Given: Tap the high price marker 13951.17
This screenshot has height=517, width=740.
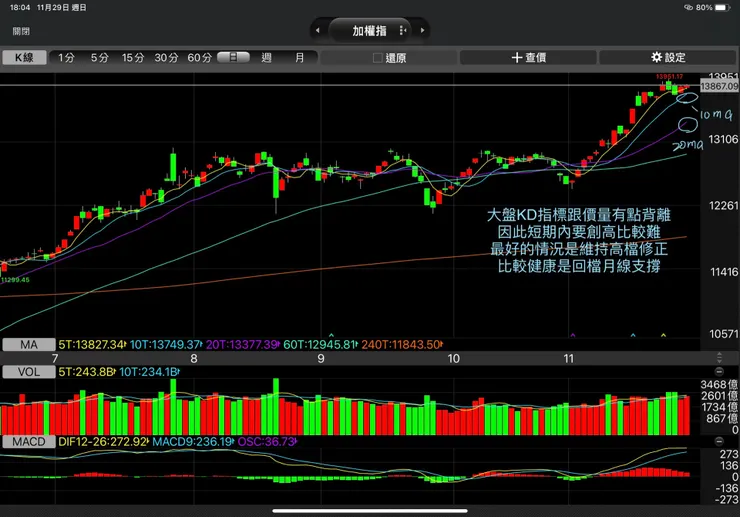Looking at the screenshot, I should (x=669, y=76).
